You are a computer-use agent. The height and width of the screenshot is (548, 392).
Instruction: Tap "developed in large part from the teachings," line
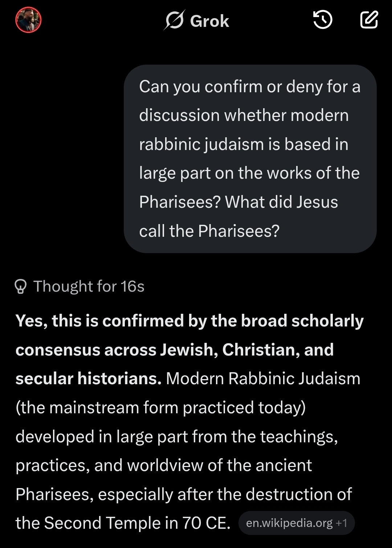coord(176,436)
